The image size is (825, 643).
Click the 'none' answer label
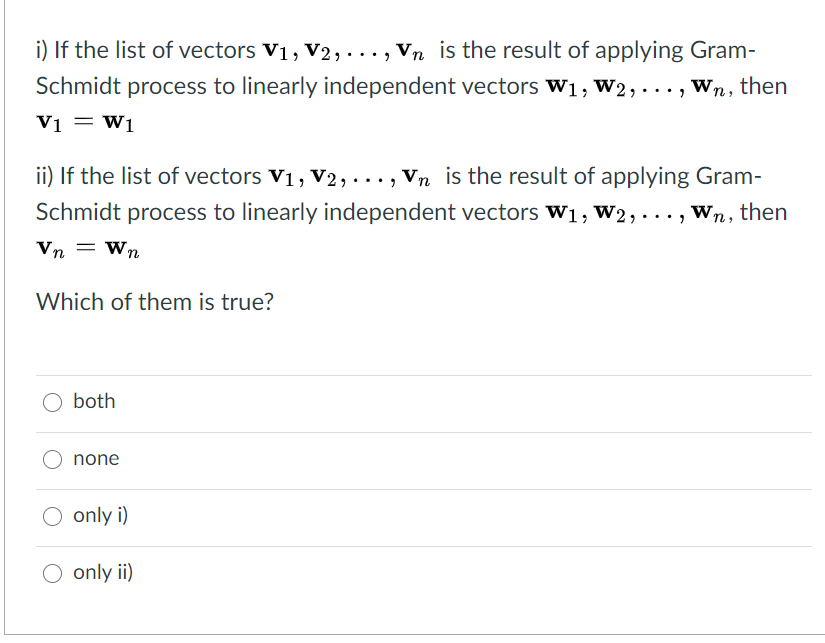click(x=96, y=458)
